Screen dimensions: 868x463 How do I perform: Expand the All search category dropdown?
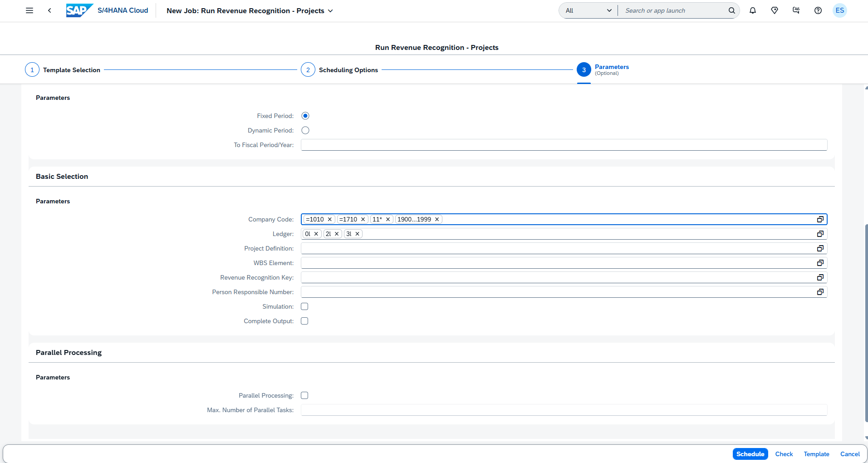[x=588, y=10]
